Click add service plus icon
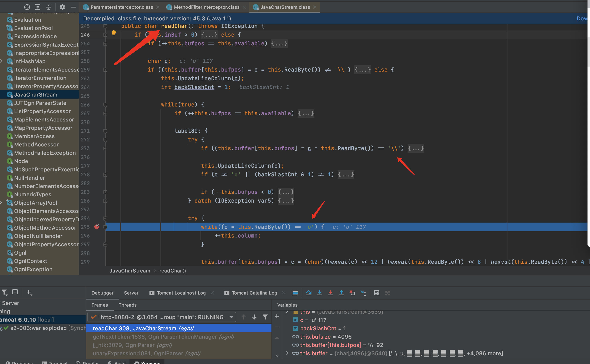Image resolution: width=590 pixels, height=364 pixels. pyautogui.click(x=29, y=292)
